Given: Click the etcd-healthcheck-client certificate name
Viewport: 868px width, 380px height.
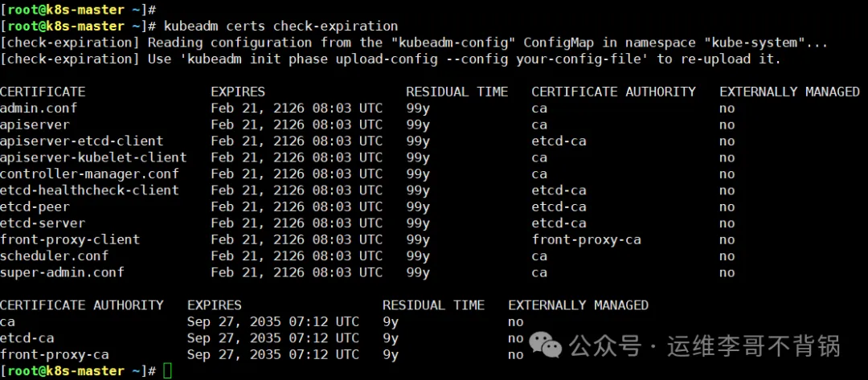Looking at the screenshot, I should [89, 190].
